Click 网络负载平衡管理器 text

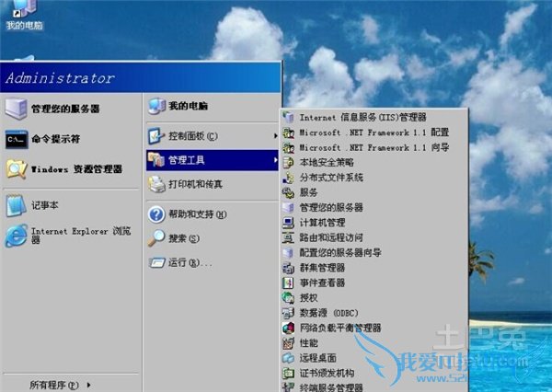pyautogui.click(x=340, y=329)
